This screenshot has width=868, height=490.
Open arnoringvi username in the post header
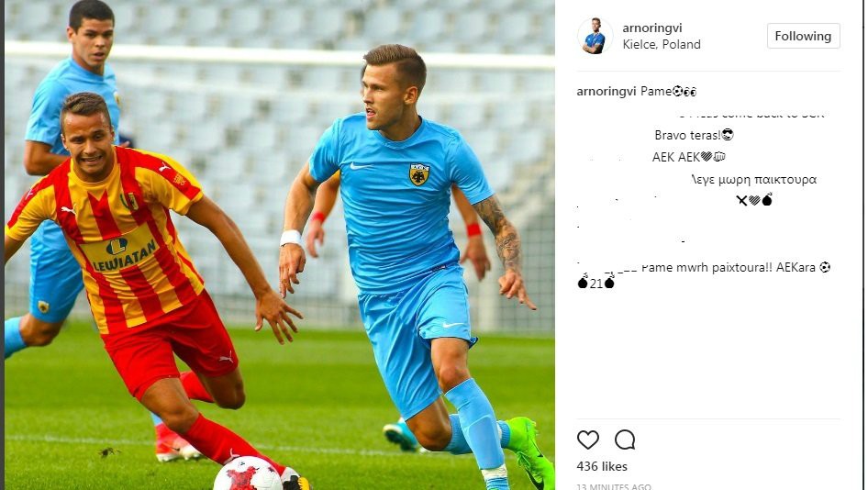[652, 28]
